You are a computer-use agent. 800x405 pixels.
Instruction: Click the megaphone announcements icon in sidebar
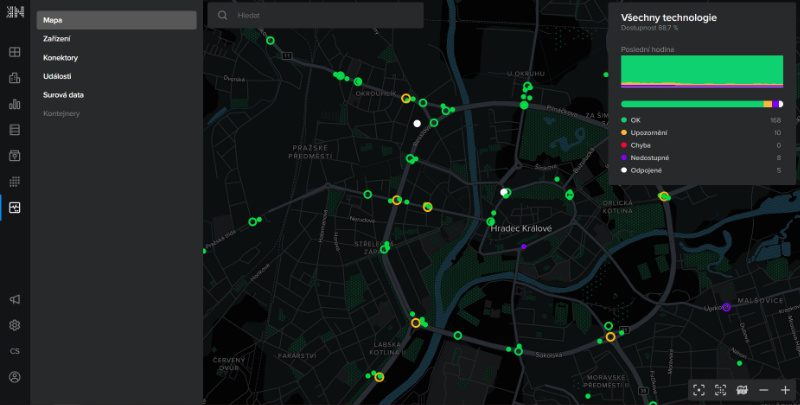tap(15, 299)
